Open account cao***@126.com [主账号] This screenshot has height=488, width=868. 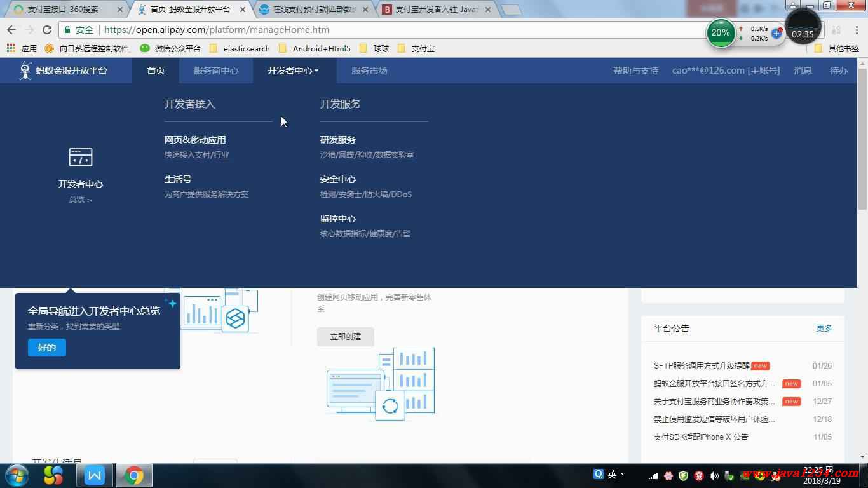726,71
